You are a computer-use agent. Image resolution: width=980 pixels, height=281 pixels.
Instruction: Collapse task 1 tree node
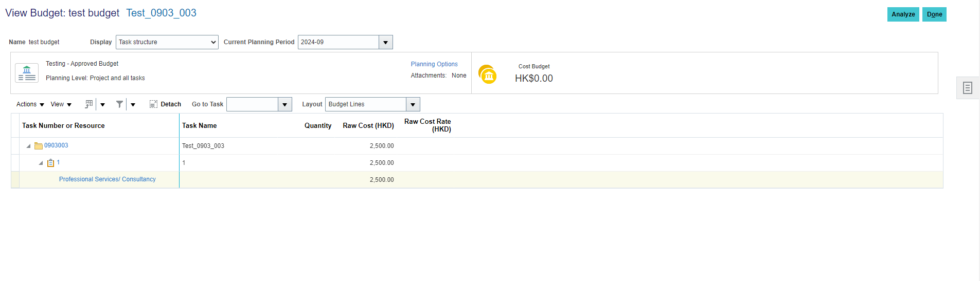tap(41, 163)
